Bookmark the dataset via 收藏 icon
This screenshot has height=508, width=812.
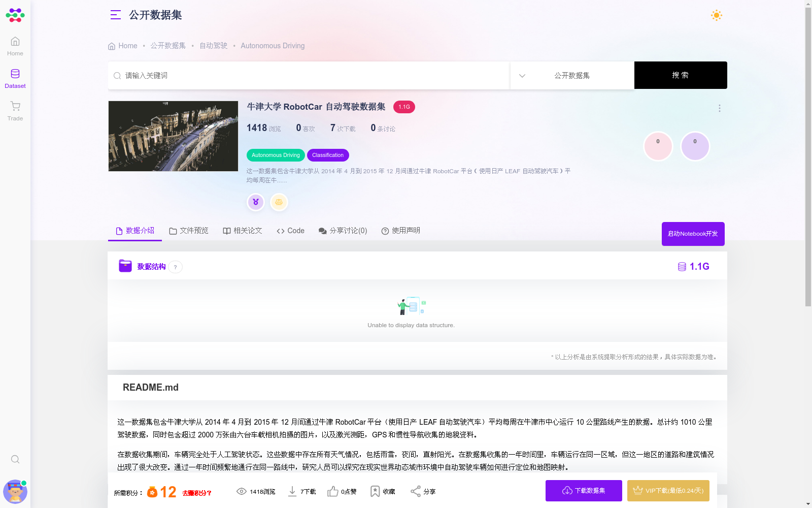[375, 491]
